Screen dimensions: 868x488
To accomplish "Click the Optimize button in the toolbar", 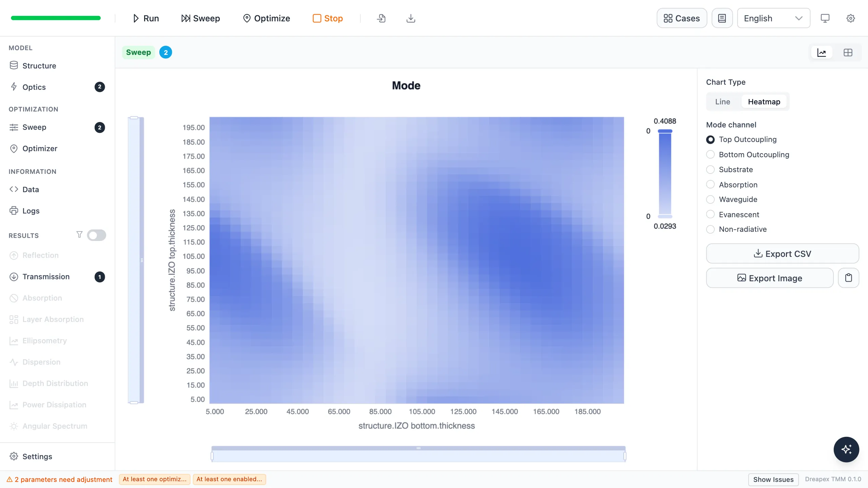I will tap(267, 18).
